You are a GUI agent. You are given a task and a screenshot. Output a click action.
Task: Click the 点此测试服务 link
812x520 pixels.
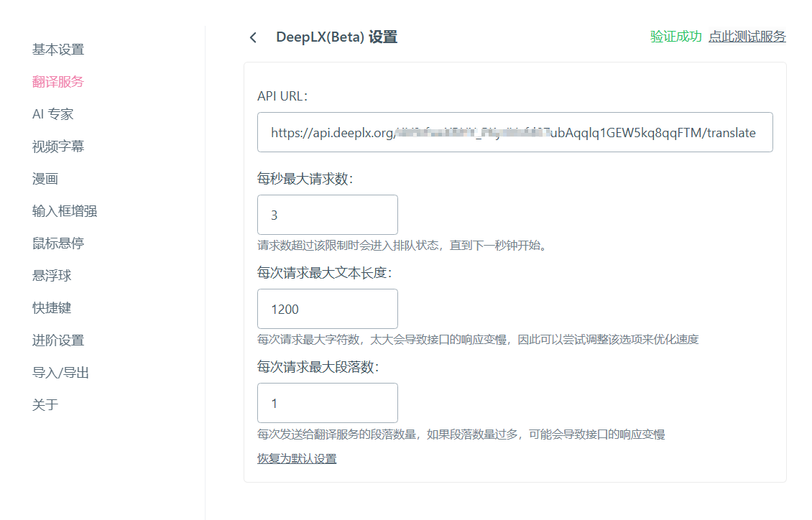point(747,36)
